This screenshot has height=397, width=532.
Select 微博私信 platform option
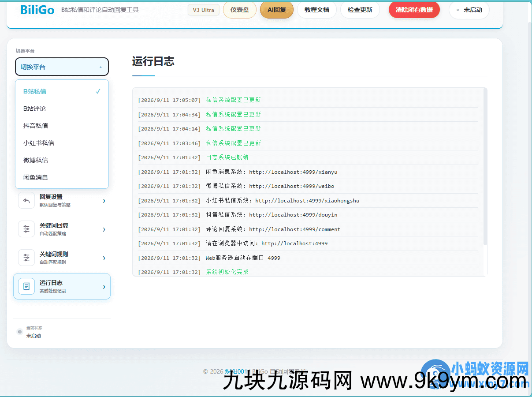pyautogui.click(x=62, y=160)
